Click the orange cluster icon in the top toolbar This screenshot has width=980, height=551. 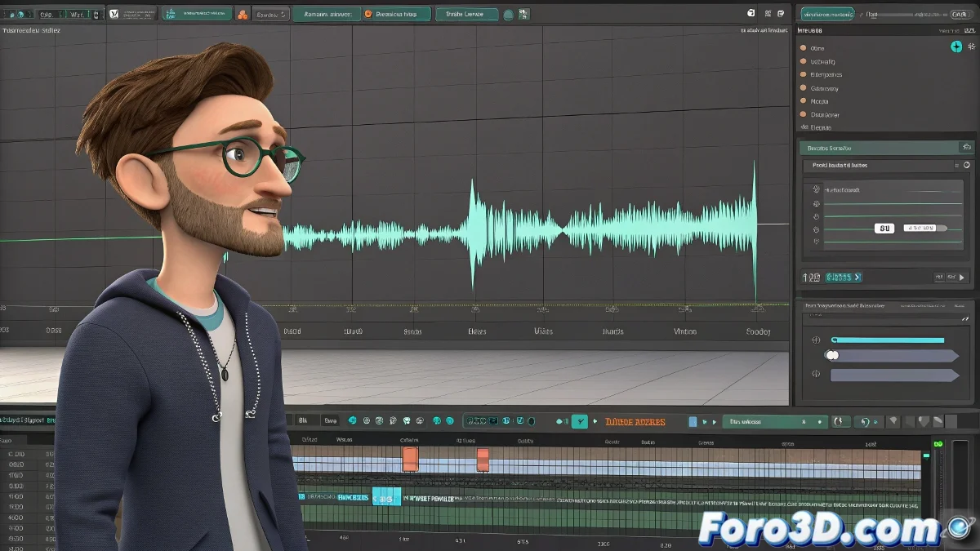coord(242,14)
